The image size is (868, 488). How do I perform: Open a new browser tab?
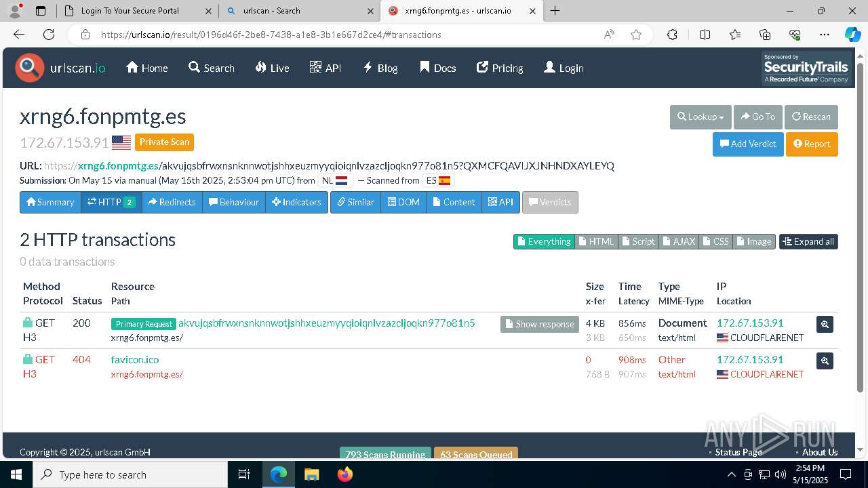[x=555, y=11]
